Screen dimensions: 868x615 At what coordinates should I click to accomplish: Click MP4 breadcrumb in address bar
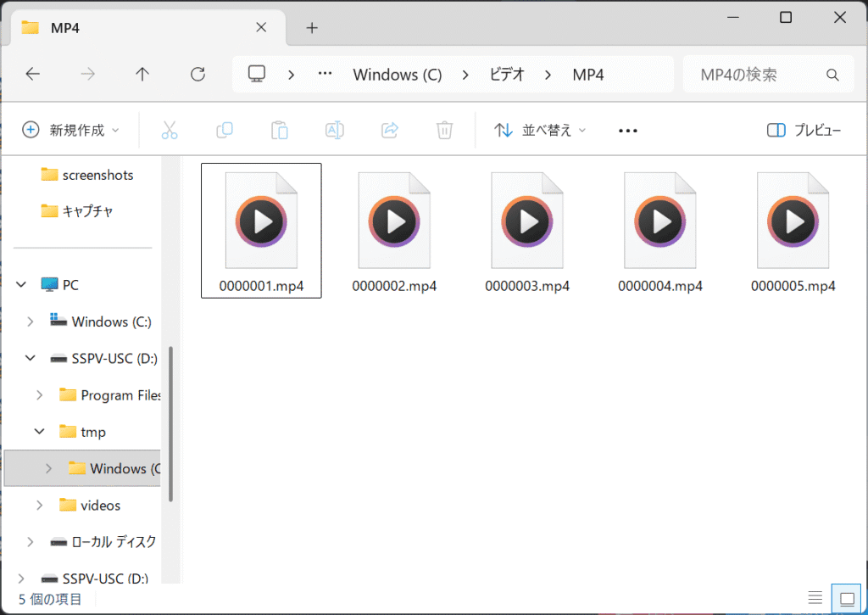click(588, 75)
